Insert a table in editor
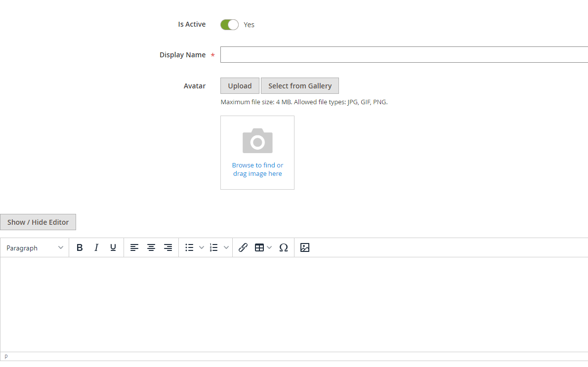This screenshot has width=588, height=367. pos(259,247)
